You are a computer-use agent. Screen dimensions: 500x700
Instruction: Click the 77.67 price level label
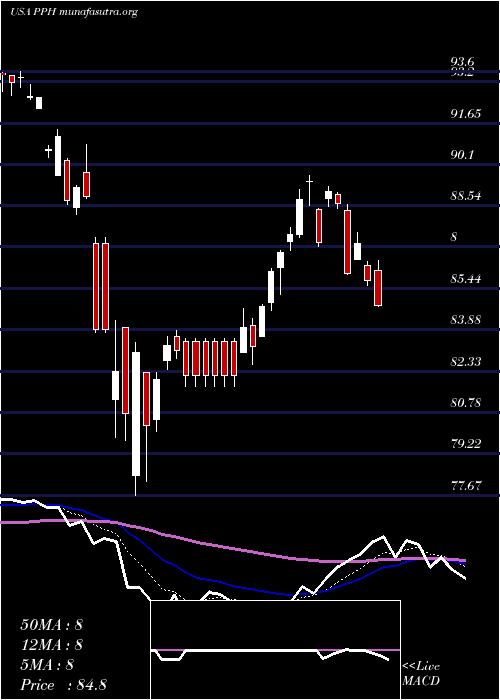466,486
